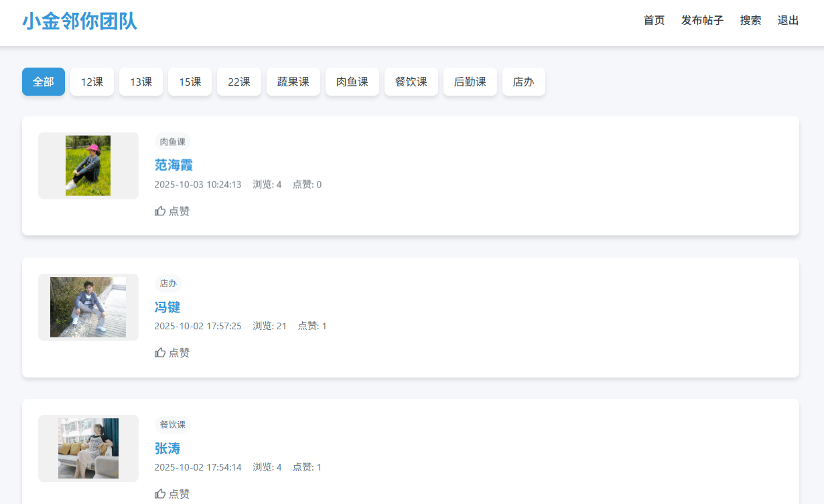Click 张涛's photo thumbnail
Image resolution: width=824 pixels, height=504 pixels.
[88, 448]
